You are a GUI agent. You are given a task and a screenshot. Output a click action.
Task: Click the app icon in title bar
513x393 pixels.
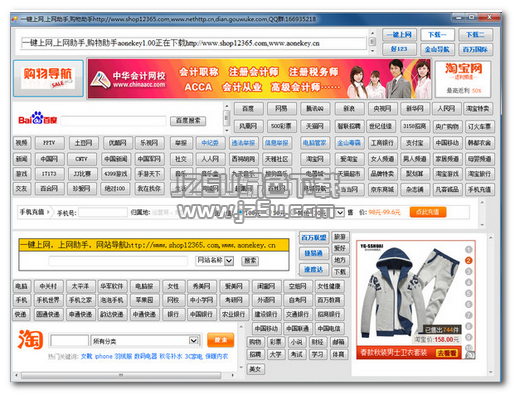pos(14,19)
